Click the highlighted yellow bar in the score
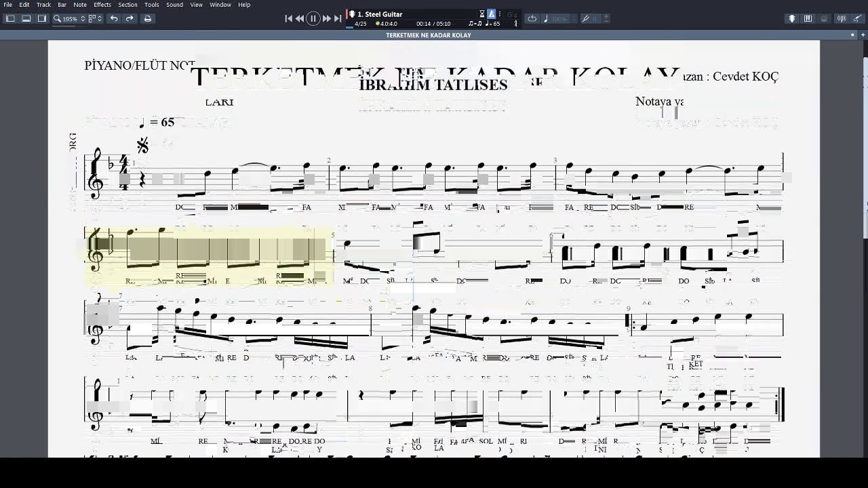868x488 pixels. pos(209,255)
